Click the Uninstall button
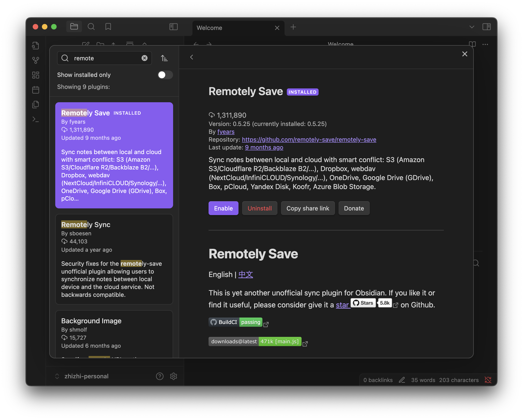523x420 pixels. point(259,208)
